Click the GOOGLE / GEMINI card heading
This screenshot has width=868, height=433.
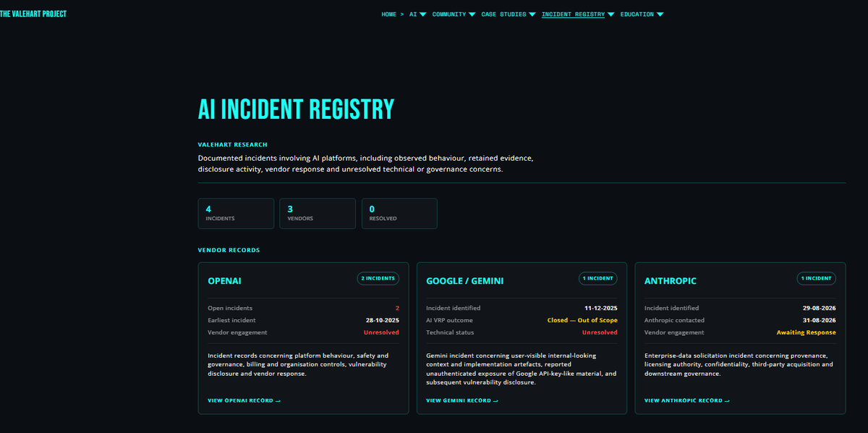pyautogui.click(x=465, y=281)
